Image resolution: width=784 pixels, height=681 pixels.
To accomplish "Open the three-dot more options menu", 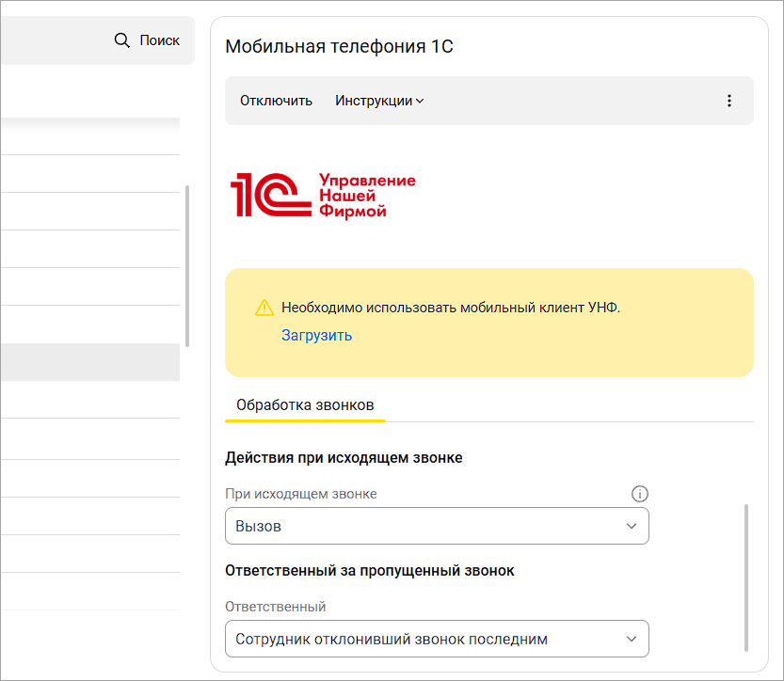I will [728, 101].
